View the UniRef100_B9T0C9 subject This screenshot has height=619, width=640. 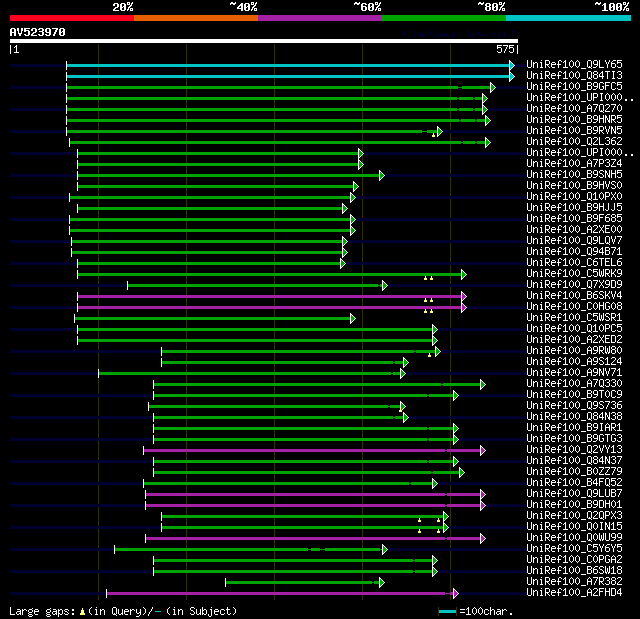(574, 395)
